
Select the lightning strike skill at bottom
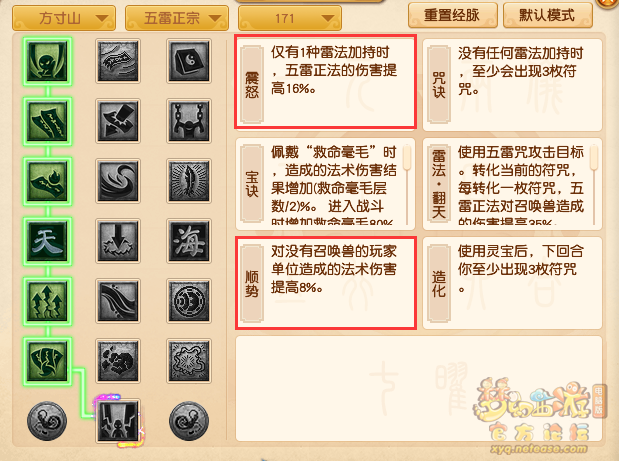tap(118, 421)
